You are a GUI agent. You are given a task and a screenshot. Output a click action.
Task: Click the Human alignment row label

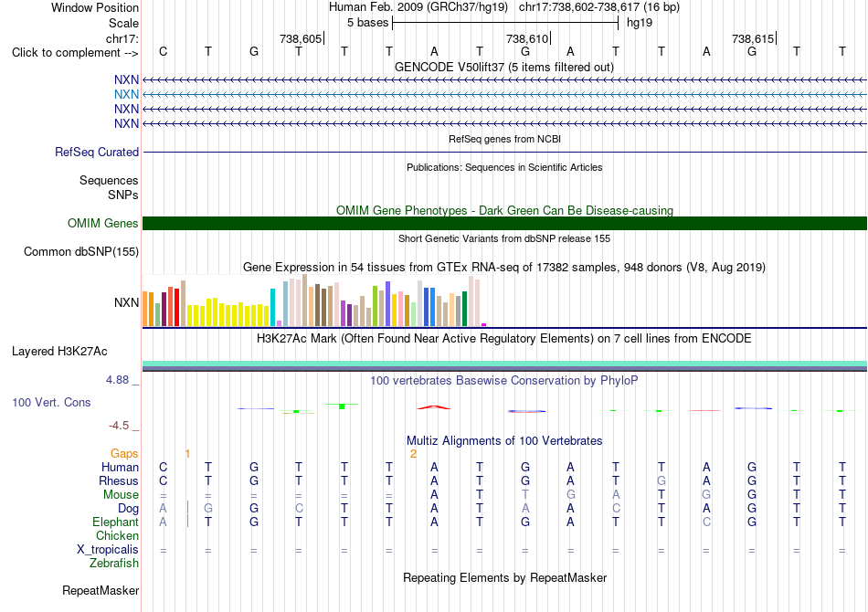tap(120, 468)
